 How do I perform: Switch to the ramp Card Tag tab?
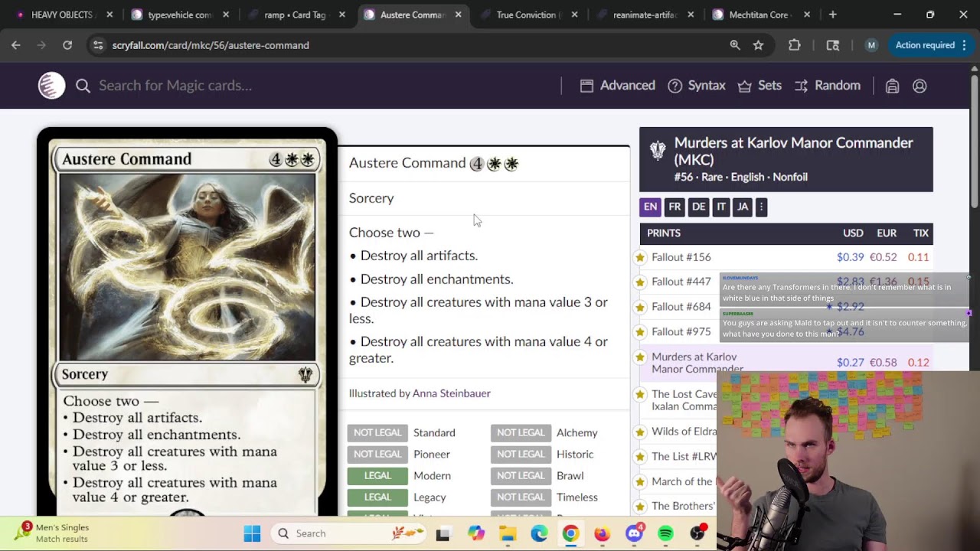(x=297, y=15)
